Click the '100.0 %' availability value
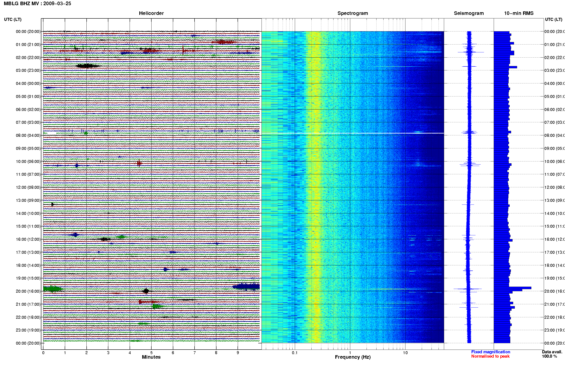This screenshot has width=588, height=368. point(549,356)
